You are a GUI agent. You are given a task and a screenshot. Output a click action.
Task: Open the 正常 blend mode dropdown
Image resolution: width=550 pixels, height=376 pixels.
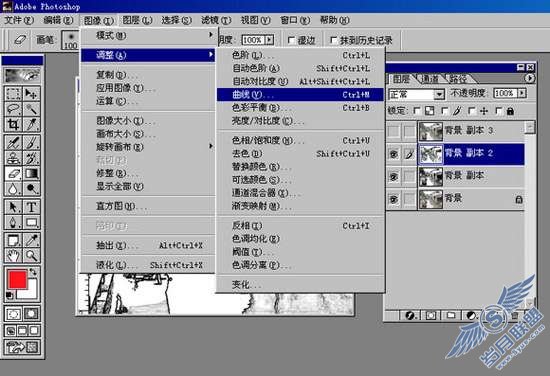[416, 94]
